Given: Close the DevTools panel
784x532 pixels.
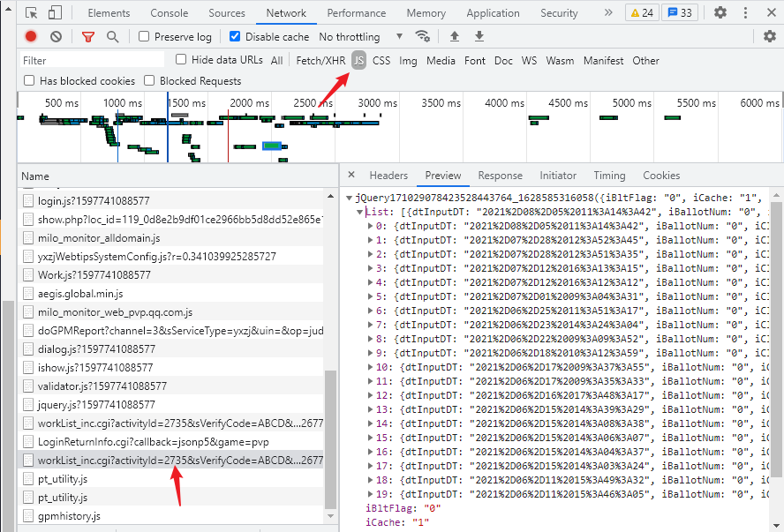Looking at the screenshot, I should coord(772,12).
